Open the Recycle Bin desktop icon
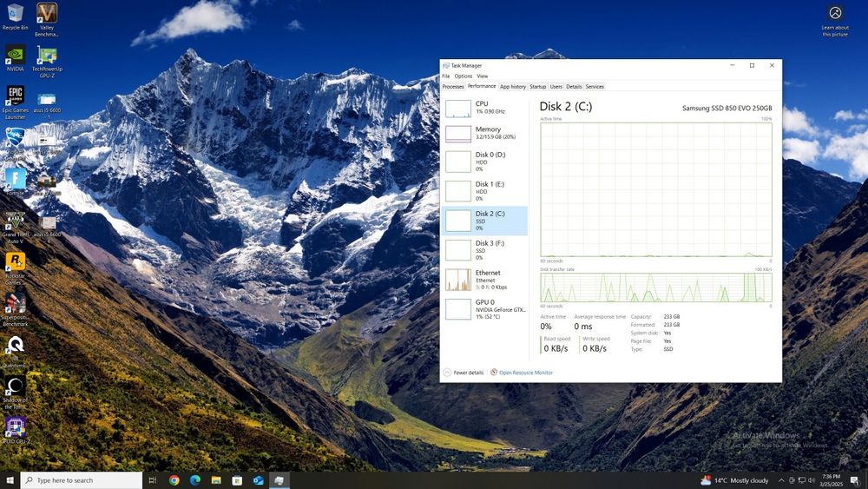 click(x=15, y=17)
